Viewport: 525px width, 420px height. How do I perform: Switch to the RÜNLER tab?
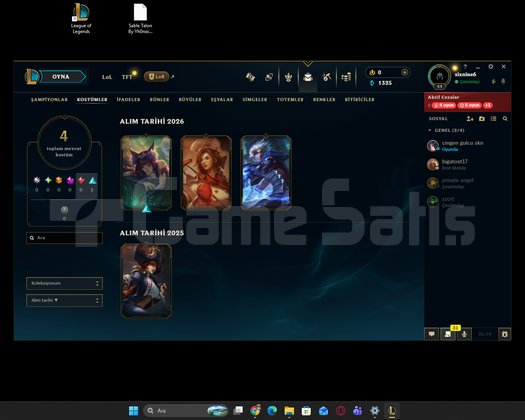[159, 99]
